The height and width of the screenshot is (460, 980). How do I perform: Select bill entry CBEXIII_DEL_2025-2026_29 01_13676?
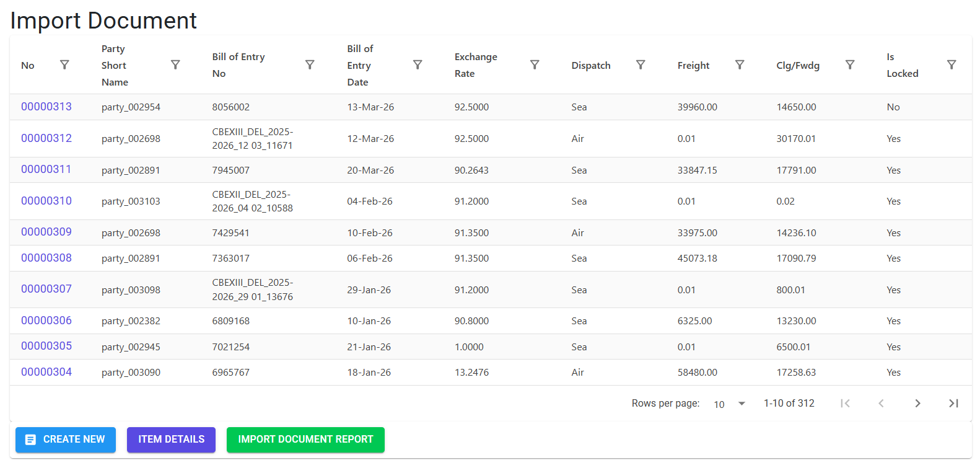click(x=253, y=290)
